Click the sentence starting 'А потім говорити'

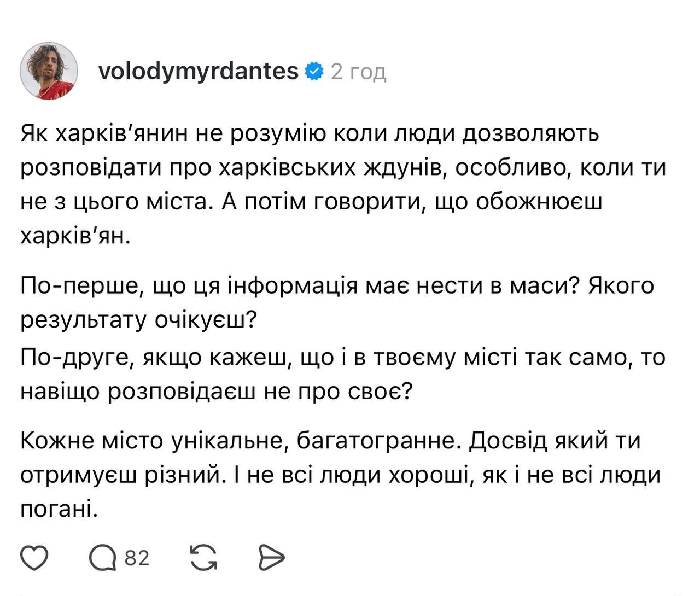coord(411,202)
